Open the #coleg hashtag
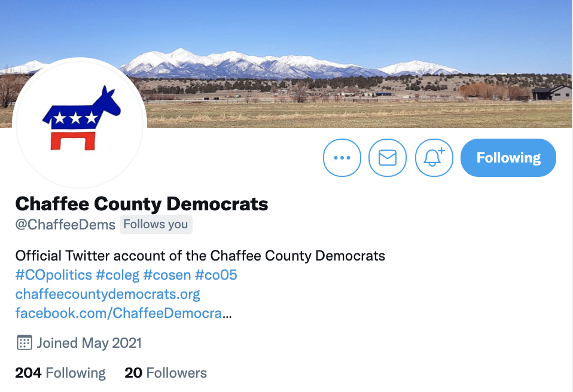573x392 pixels. point(118,275)
